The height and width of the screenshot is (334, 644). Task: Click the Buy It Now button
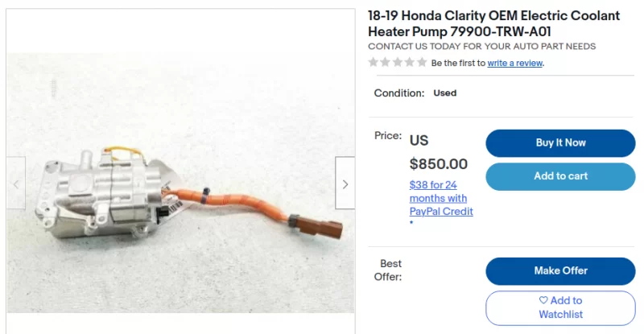tap(560, 143)
